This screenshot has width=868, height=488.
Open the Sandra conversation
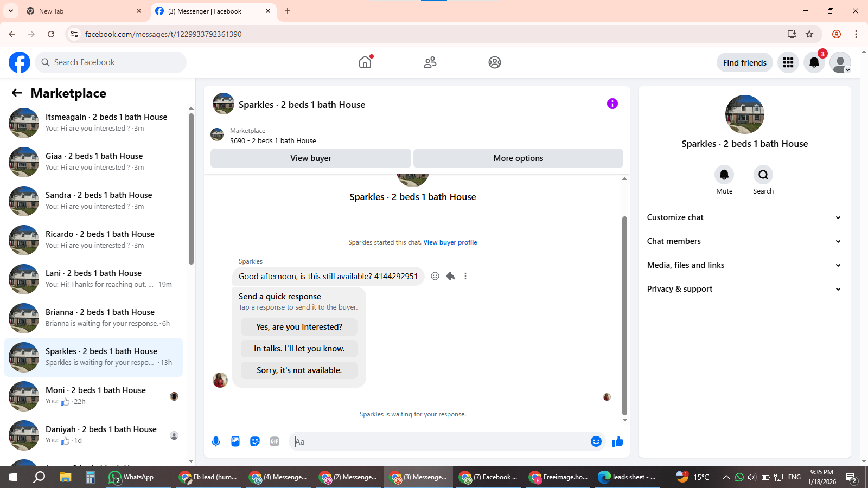point(93,201)
